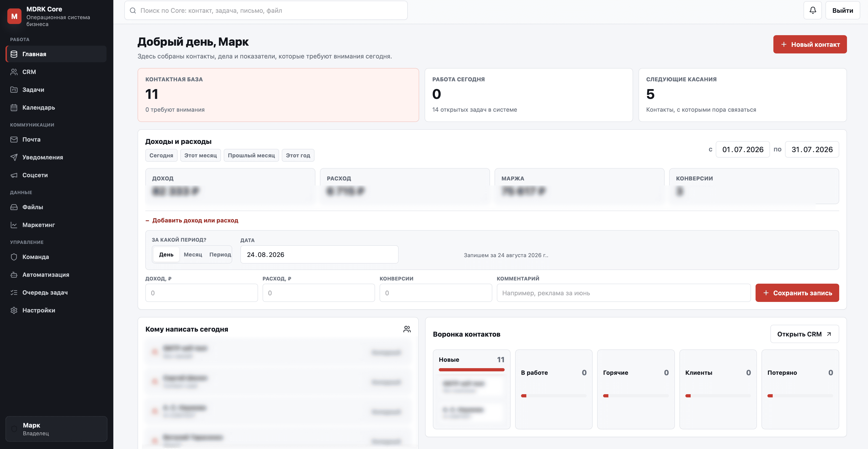Viewport: 868px width, 449px height.
Task: Focus the Конверсии input field
Action: pos(435,293)
